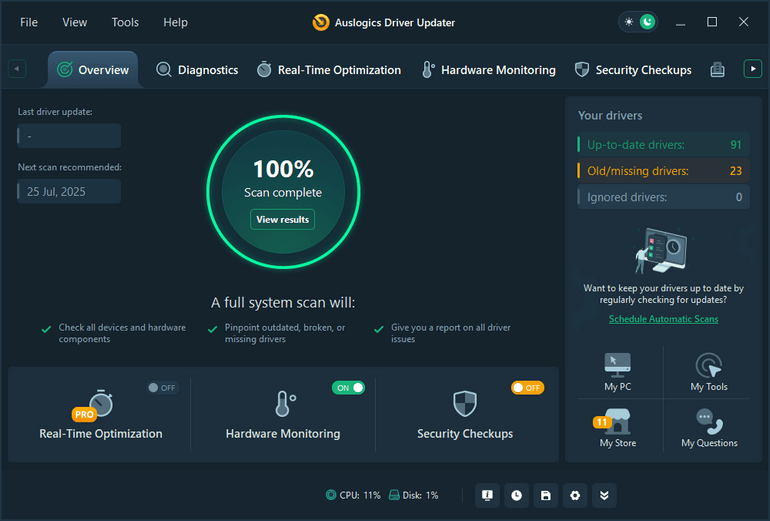Turn off the Hardware Monitoring switch
The height and width of the screenshot is (521, 770).
pos(348,388)
